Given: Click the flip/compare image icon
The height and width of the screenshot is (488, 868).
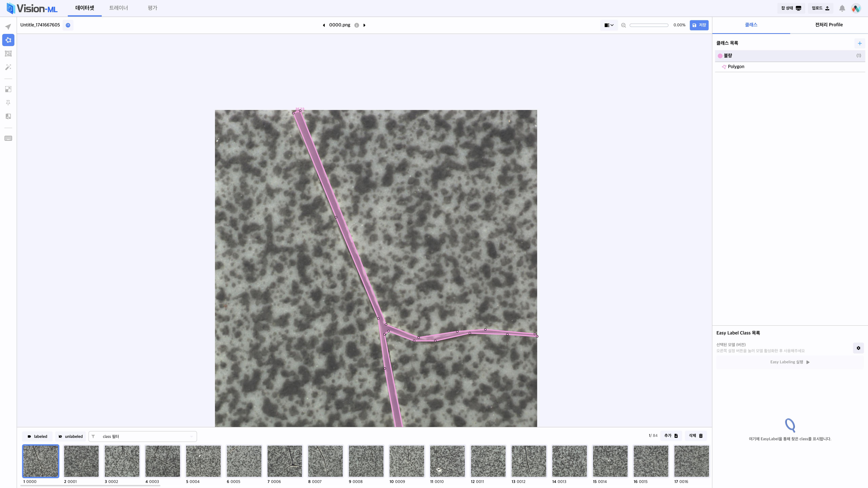Looking at the screenshot, I should point(8,116).
